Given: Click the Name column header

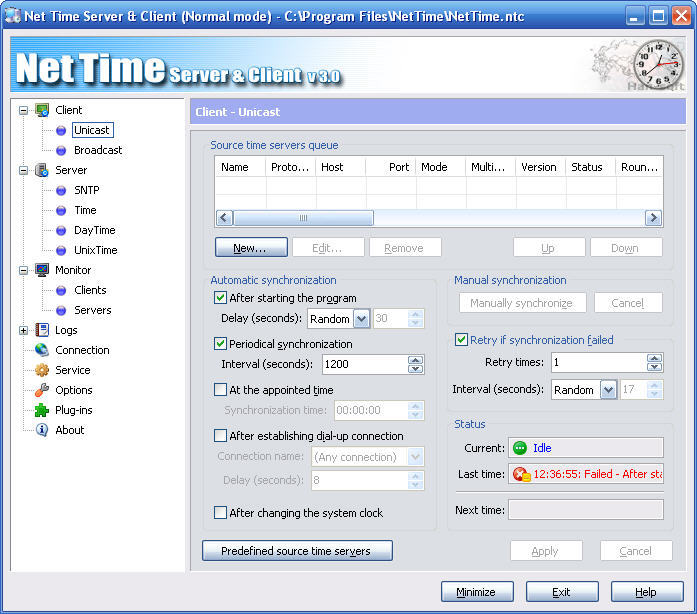Looking at the screenshot, I should 240,167.
